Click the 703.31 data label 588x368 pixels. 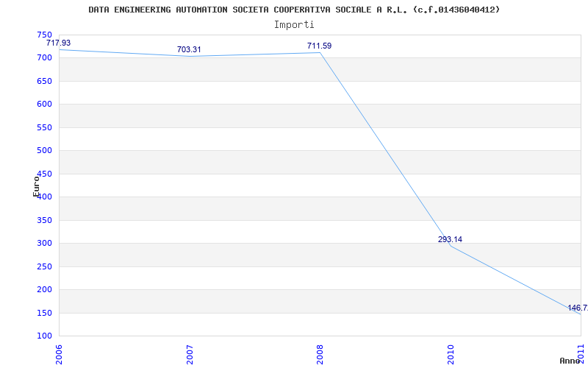(x=189, y=49)
